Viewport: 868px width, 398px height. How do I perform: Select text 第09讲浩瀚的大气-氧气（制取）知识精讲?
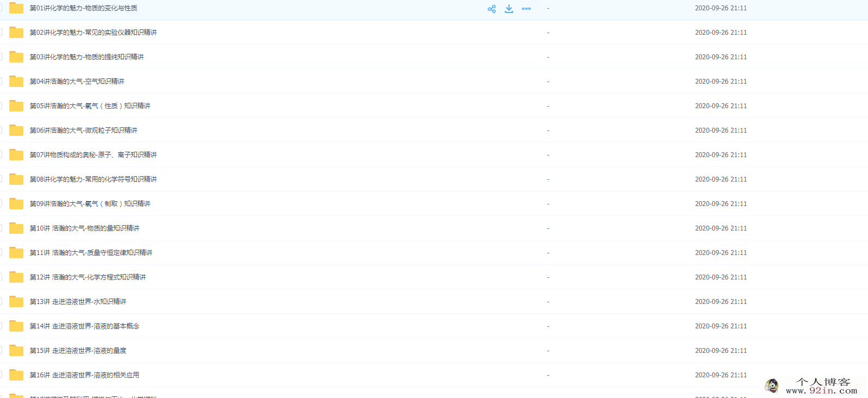[x=90, y=204]
